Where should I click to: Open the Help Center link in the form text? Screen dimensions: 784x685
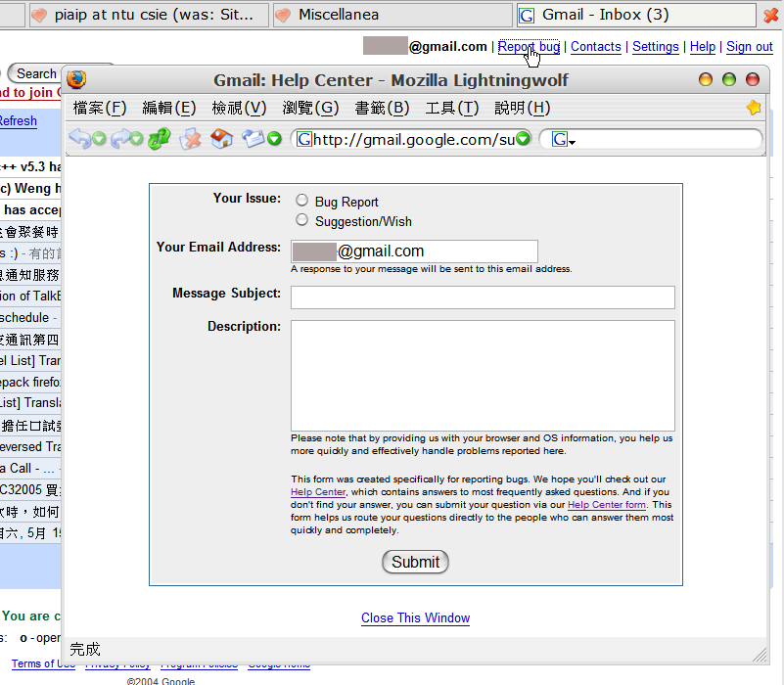click(318, 492)
